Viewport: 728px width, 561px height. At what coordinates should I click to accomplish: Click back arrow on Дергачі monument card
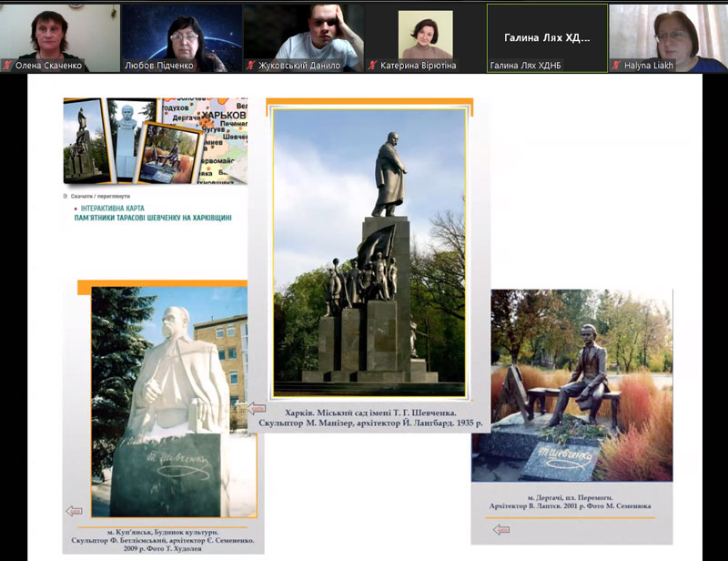500,529
